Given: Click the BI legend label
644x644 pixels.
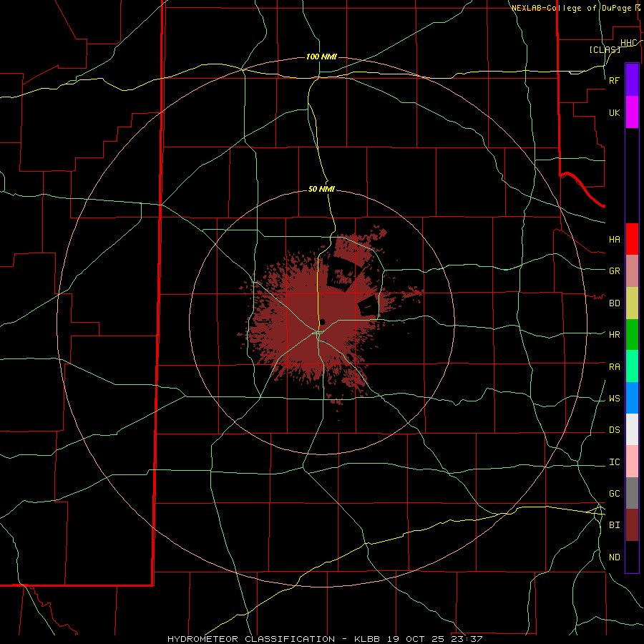Looking at the screenshot, I should [615, 525].
